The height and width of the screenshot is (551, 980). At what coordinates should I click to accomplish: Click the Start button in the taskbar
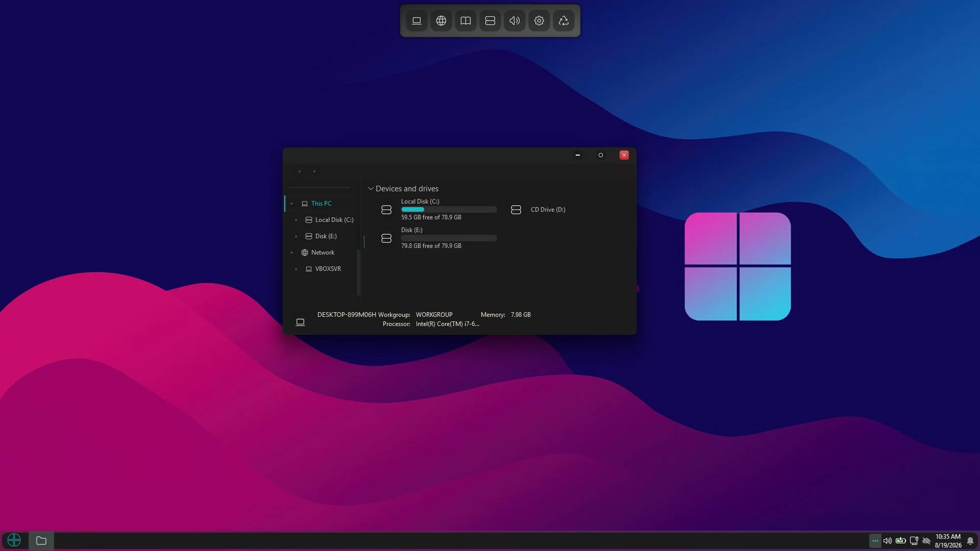click(x=14, y=540)
